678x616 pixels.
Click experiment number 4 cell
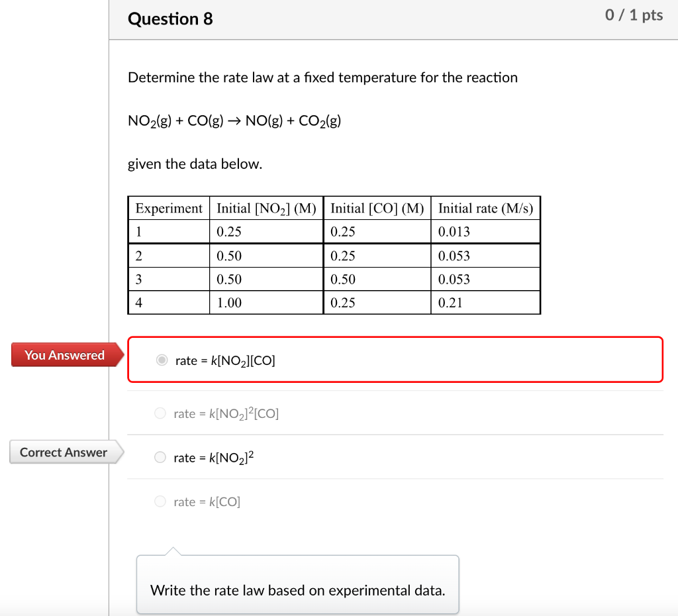click(169, 303)
